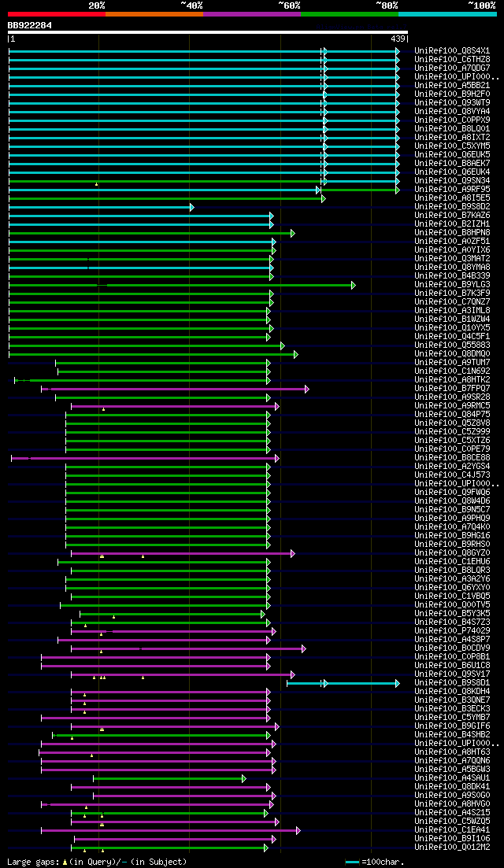Click the UniRef100_C7QNZ7 label
The width and height of the screenshot is (504, 868).
(x=452, y=301)
